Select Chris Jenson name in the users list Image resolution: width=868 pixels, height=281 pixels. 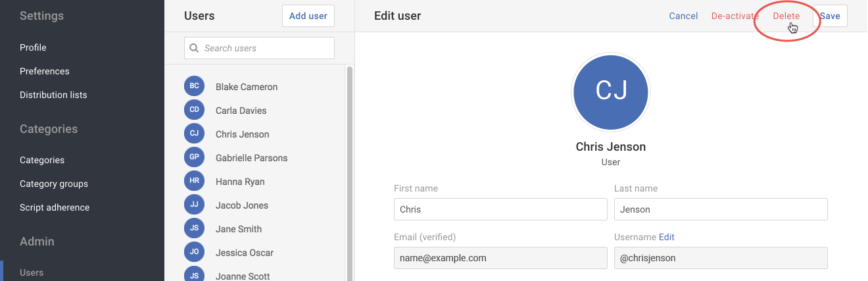coord(243,134)
